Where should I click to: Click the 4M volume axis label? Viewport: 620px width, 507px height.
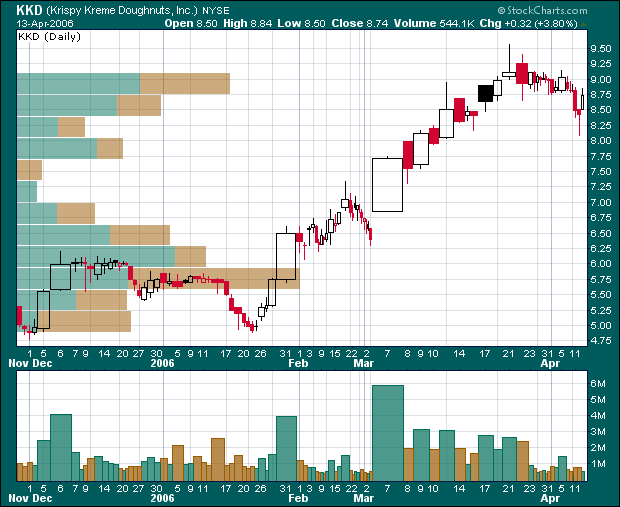pos(598,416)
